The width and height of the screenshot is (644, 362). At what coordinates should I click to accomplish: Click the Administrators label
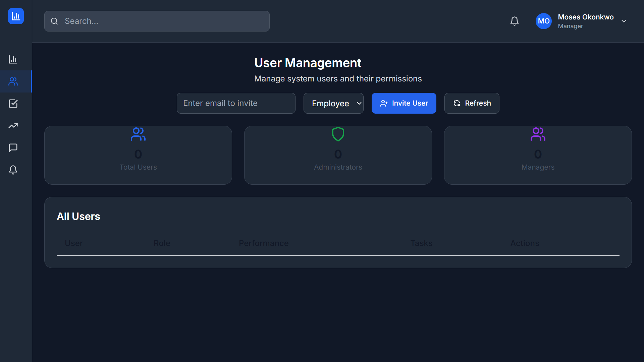pos(338,167)
